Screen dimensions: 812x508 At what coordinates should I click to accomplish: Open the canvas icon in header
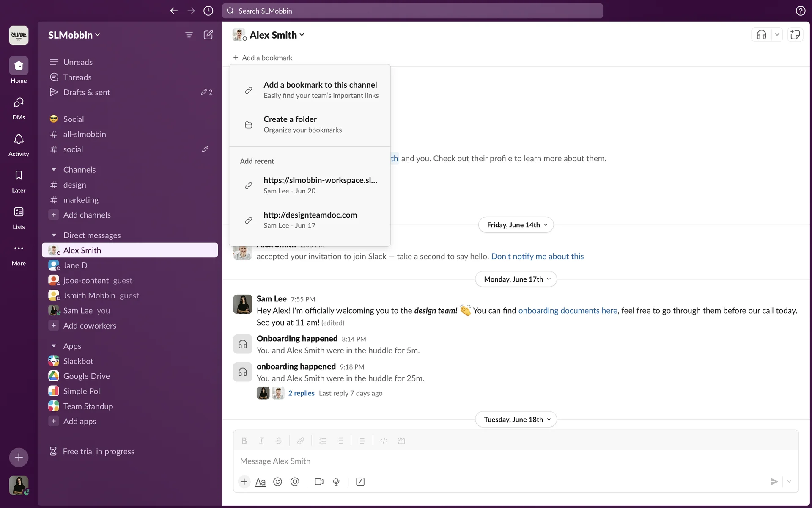coord(795,35)
